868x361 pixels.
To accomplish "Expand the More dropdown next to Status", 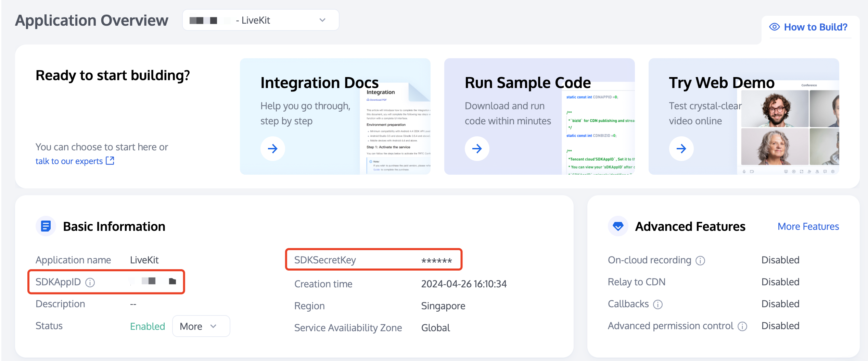I will [x=201, y=326].
